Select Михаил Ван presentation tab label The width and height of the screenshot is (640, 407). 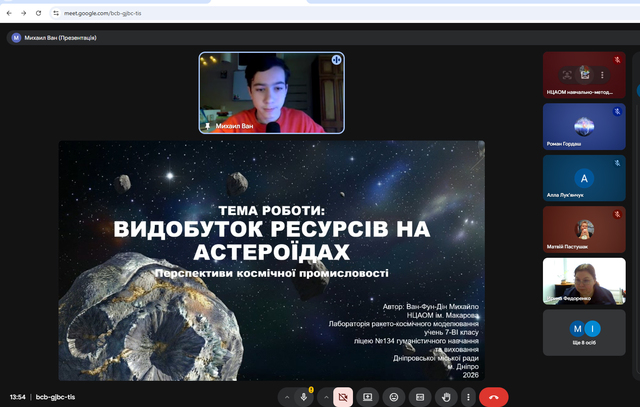[x=60, y=37]
